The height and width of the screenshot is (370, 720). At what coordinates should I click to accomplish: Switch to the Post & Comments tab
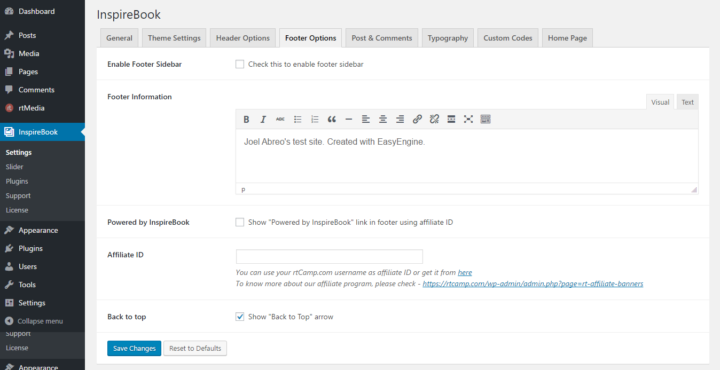pyautogui.click(x=382, y=38)
